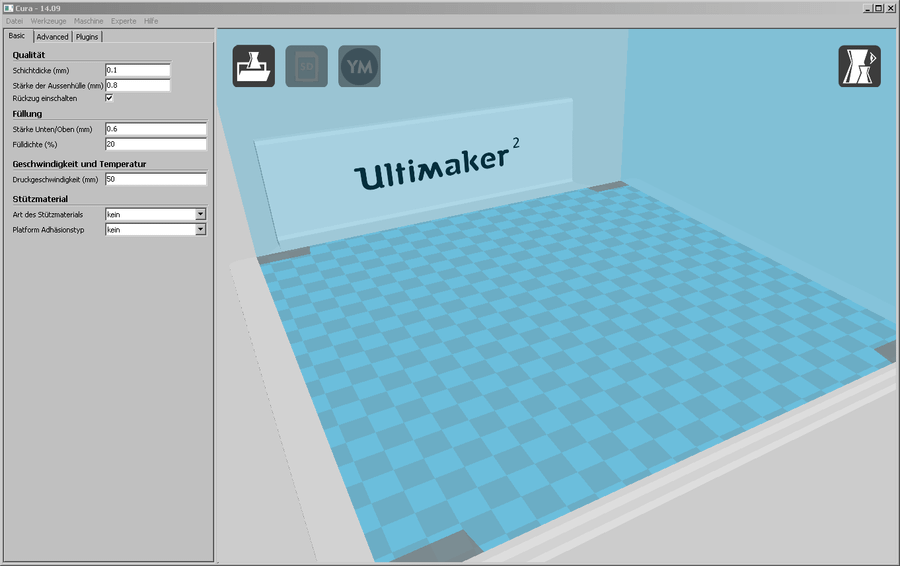Image resolution: width=900 pixels, height=566 pixels.
Task: Click the Art des Stützmaterials label
Action: pos(48,215)
